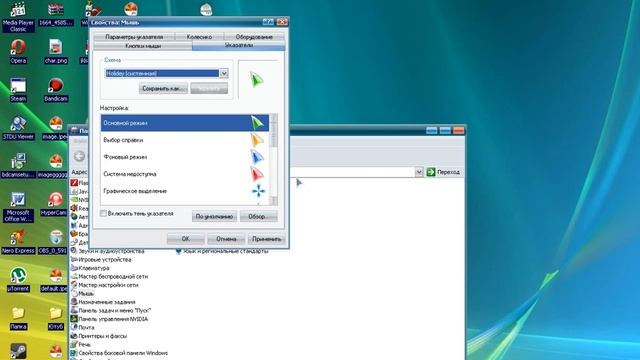
Task: Open Почта item in Control Panel
Action: point(82,327)
